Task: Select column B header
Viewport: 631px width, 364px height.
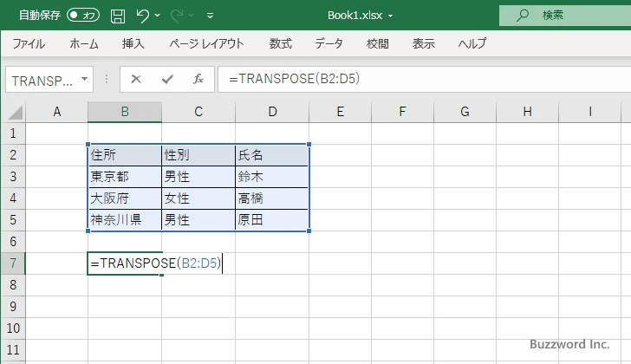Action: pos(125,112)
